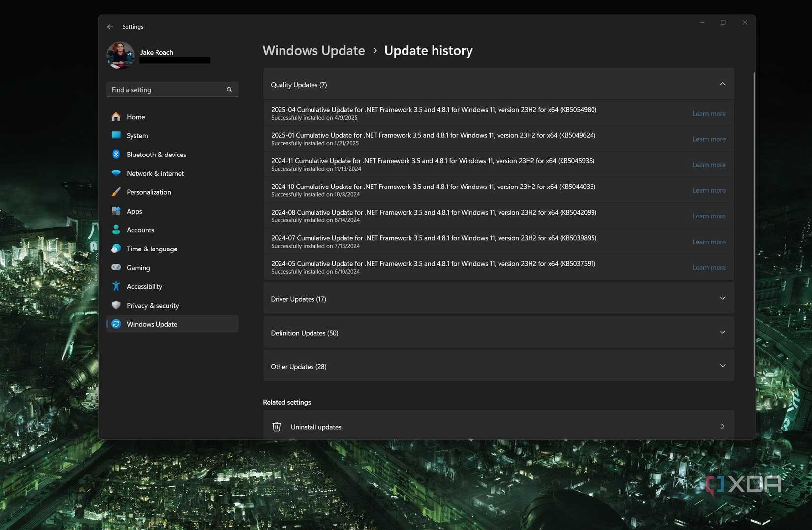The width and height of the screenshot is (812, 530).
Task: Click the Windows Update sync icon
Action: coord(116,324)
